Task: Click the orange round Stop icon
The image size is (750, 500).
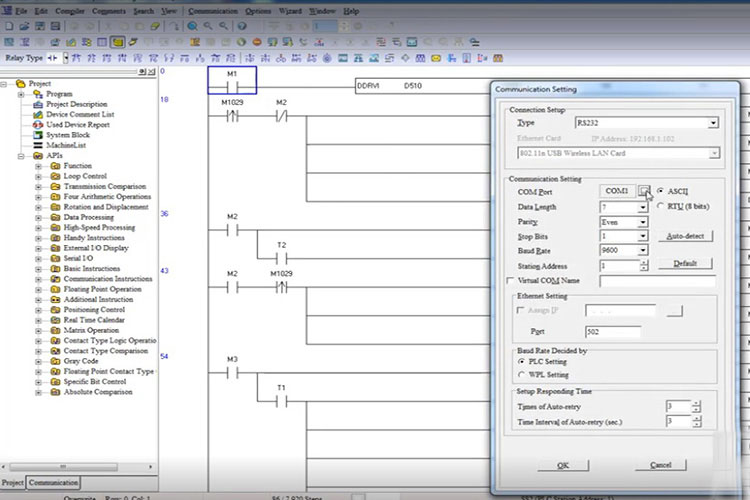Action: [257, 42]
